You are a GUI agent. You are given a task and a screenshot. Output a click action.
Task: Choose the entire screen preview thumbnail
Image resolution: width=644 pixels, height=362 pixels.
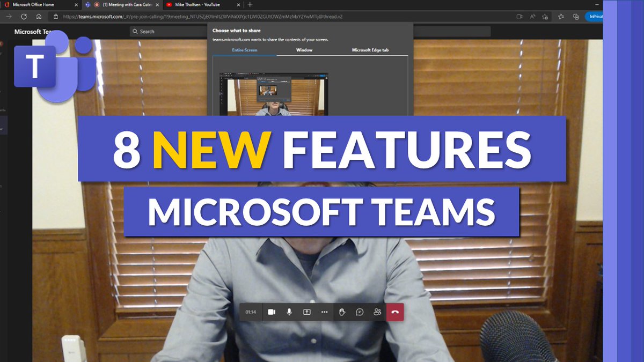click(x=274, y=94)
